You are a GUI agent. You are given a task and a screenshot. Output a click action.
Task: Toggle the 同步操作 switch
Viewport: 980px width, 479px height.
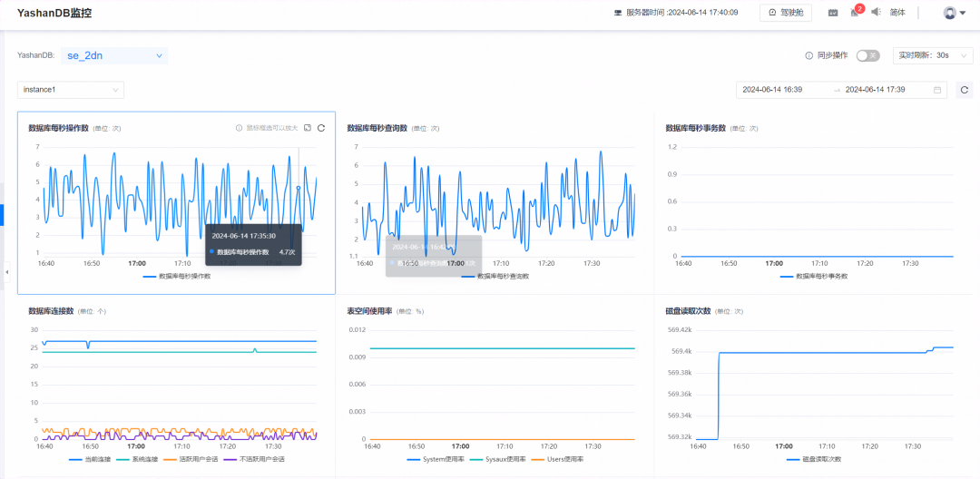coord(868,55)
